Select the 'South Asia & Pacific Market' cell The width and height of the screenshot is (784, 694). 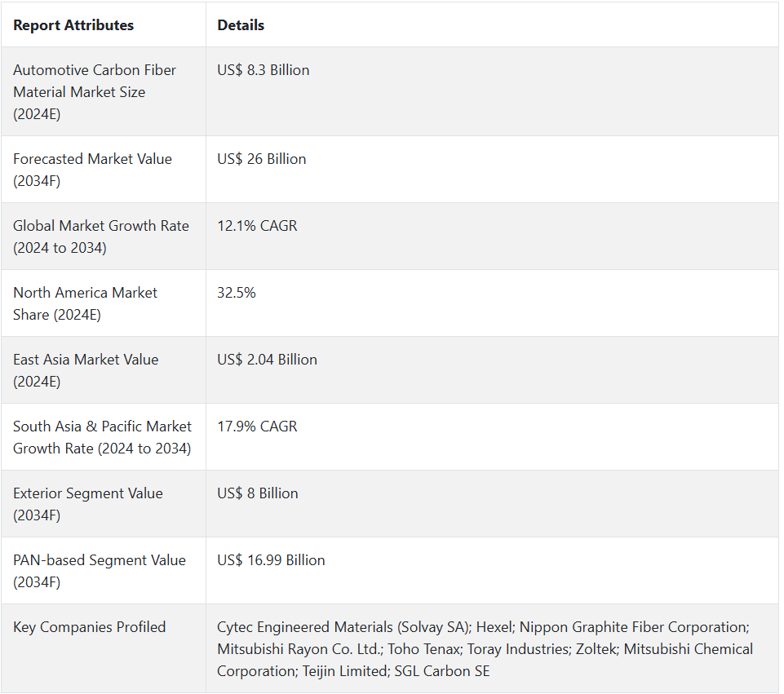(103, 437)
